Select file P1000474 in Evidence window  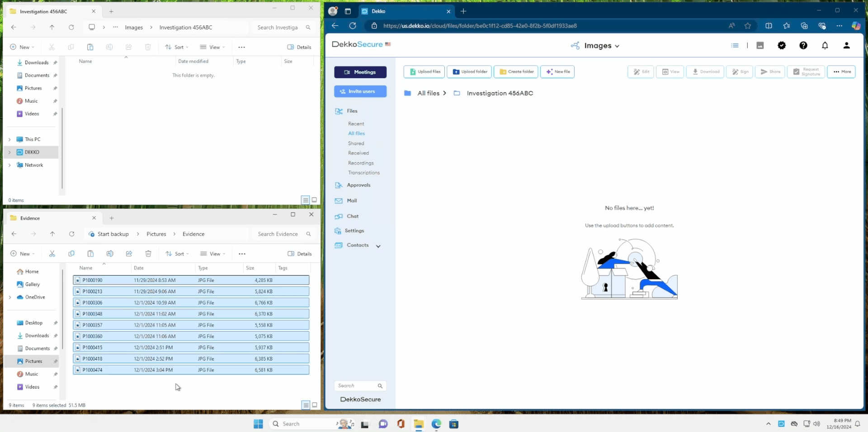(191, 370)
